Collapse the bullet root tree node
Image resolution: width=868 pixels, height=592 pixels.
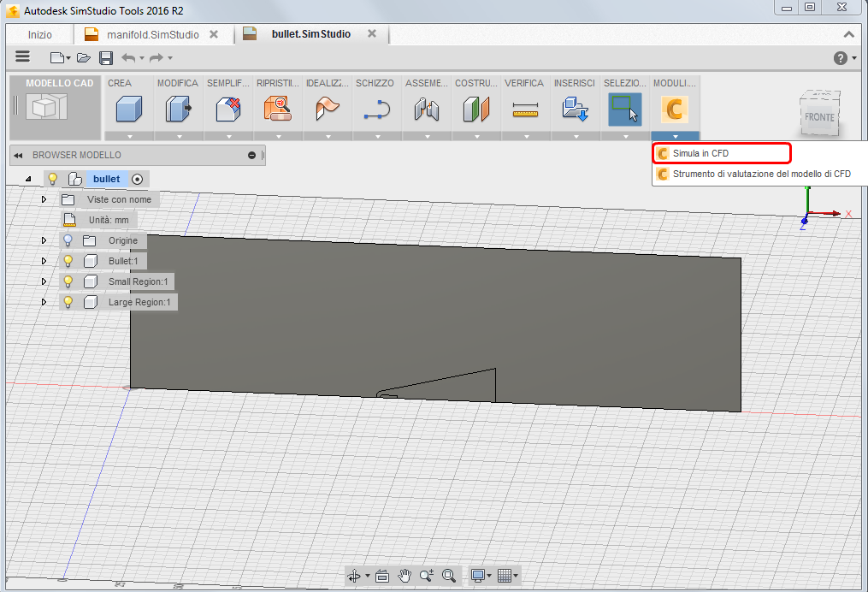pos(28,179)
